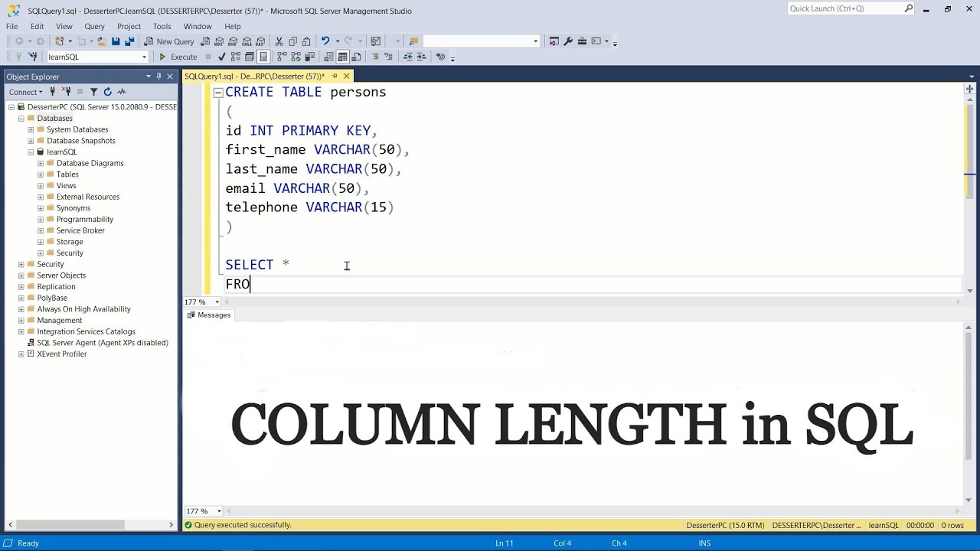Switch to the Messages results tab

coord(208,315)
